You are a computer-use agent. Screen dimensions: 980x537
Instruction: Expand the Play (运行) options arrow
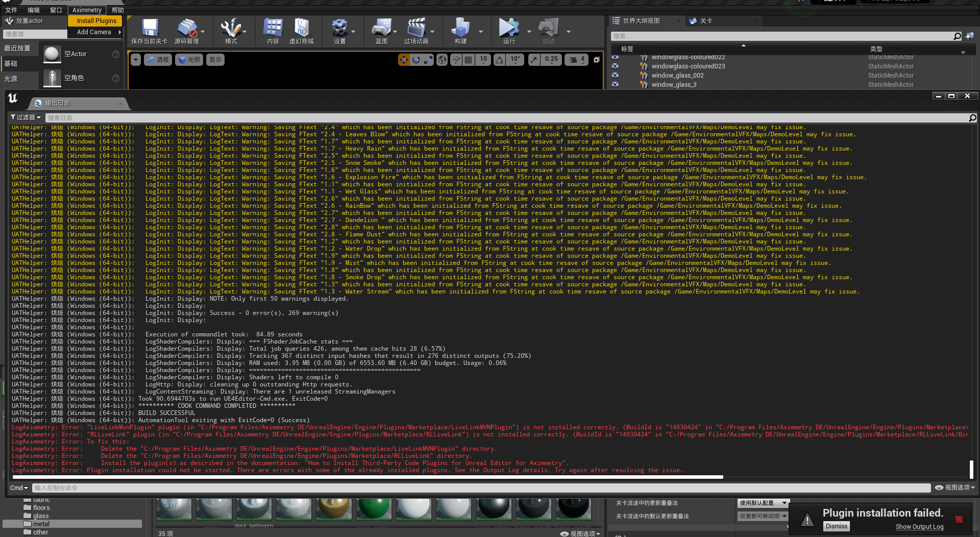(529, 32)
